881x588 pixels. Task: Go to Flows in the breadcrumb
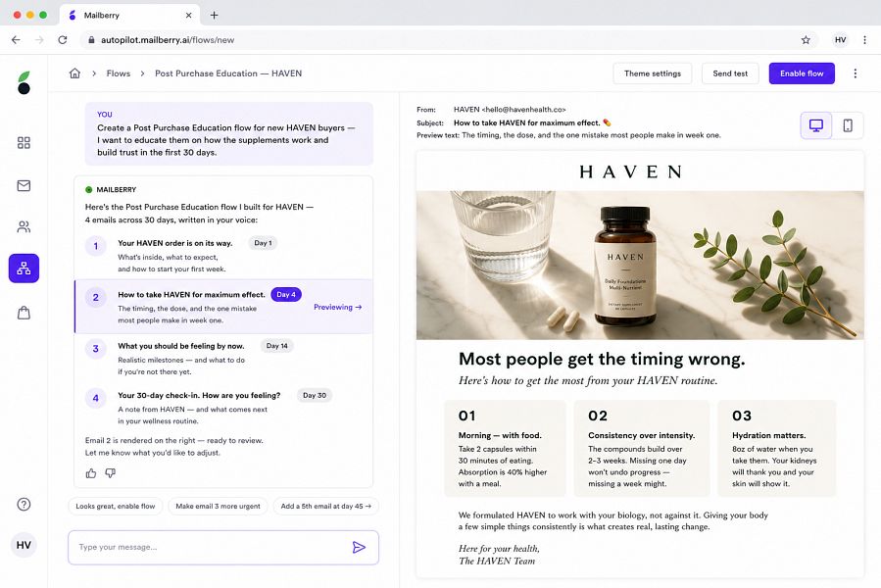click(x=118, y=73)
